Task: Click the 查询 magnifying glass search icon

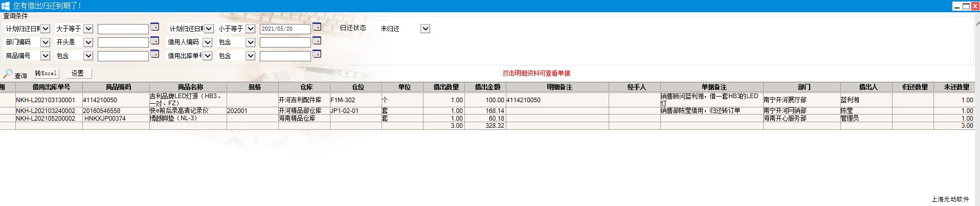Action: click(x=8, y=74)
